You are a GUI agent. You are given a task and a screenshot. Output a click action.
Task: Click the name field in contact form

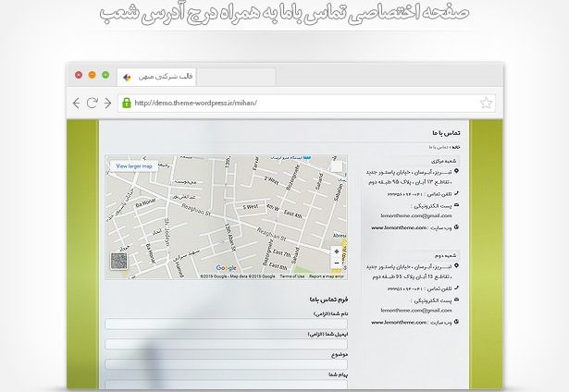click(x=226, y=324)
